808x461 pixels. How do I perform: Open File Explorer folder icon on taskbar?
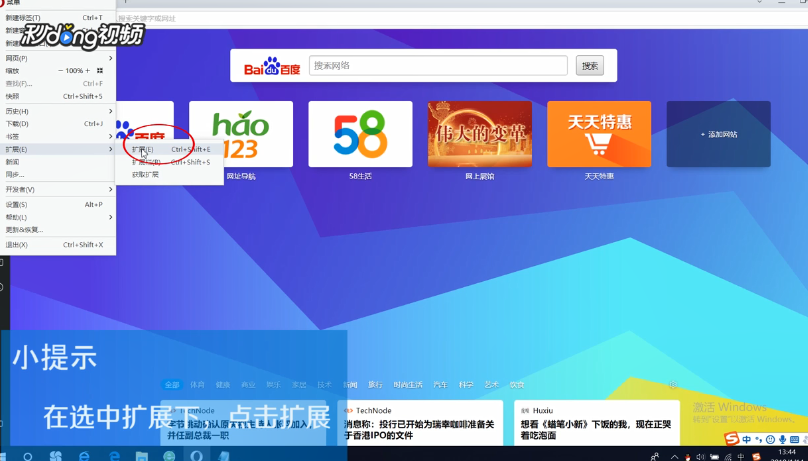tap(141, 456)
